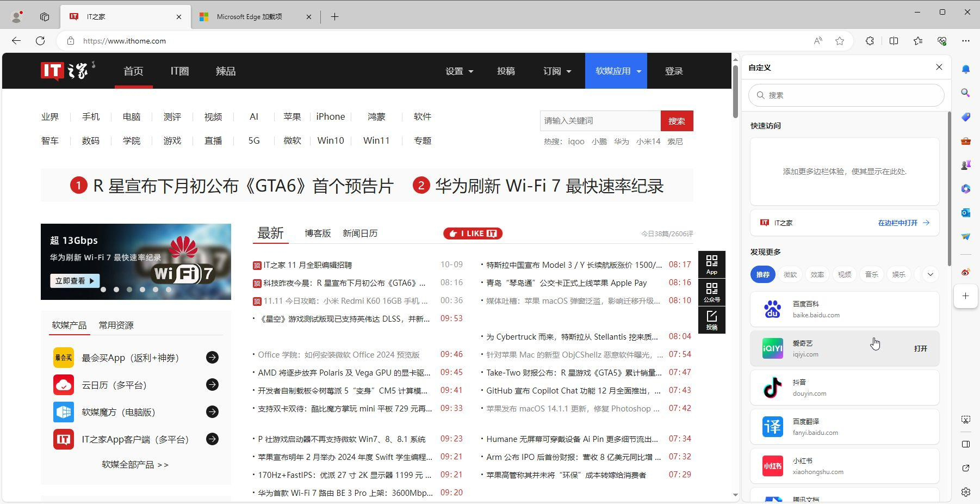Screen dimensions: 980x504
Task: Go back with the browser back arrow
Action: click(x=16, y=41)
